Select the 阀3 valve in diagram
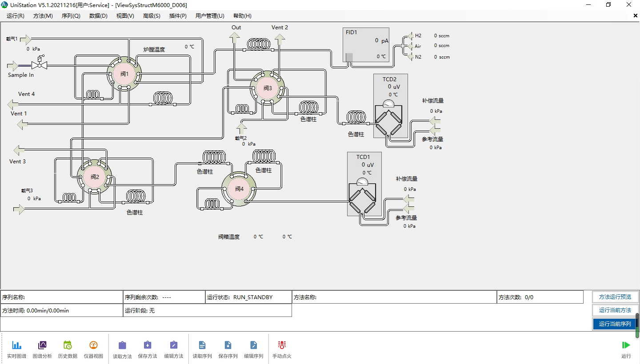640x364 pixels. pos(267,88)
